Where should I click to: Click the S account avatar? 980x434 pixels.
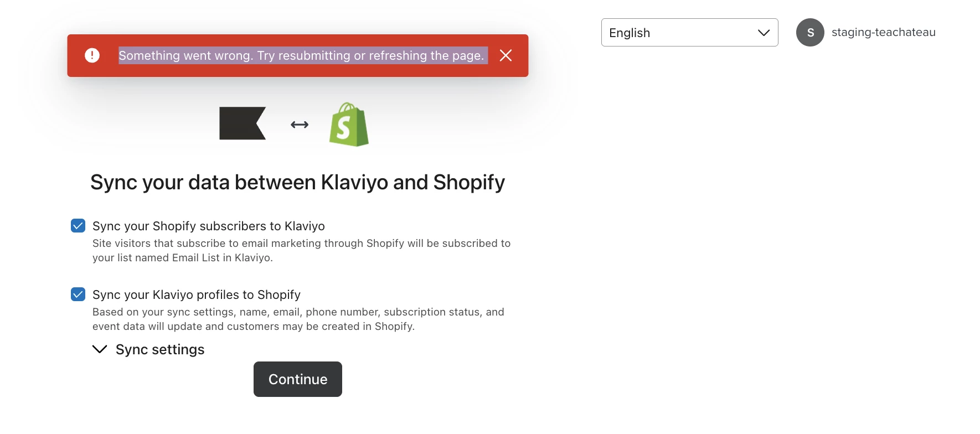point(810,33)
